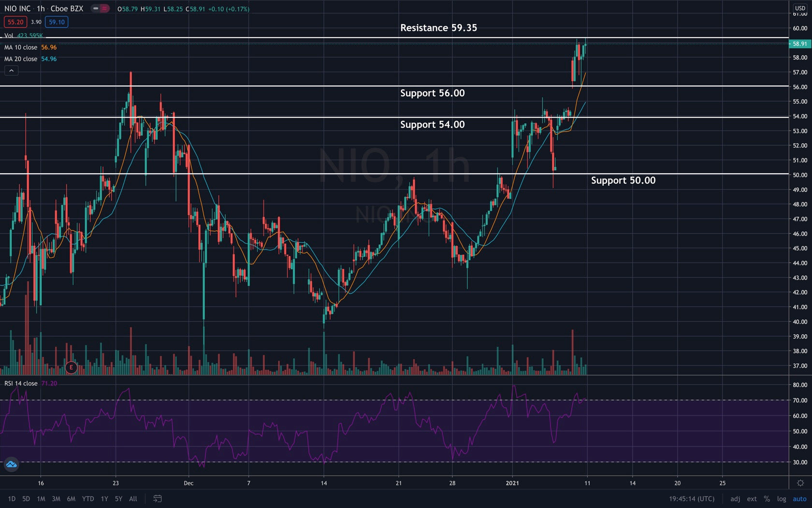Open the timezone menu showing 19:45:14 (UTC)
Viewport: 812px width, 508px height.
tap(692, 499)
